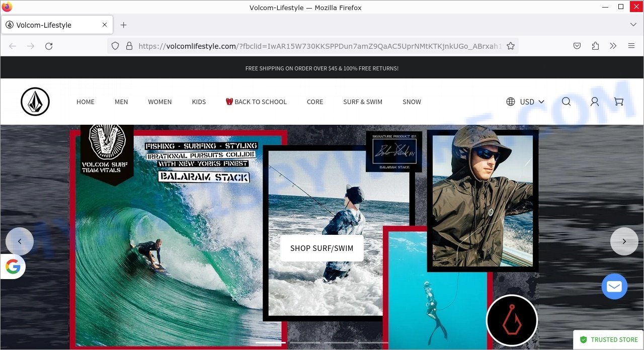Maximize the Firefox window

(x=621, y=7)
